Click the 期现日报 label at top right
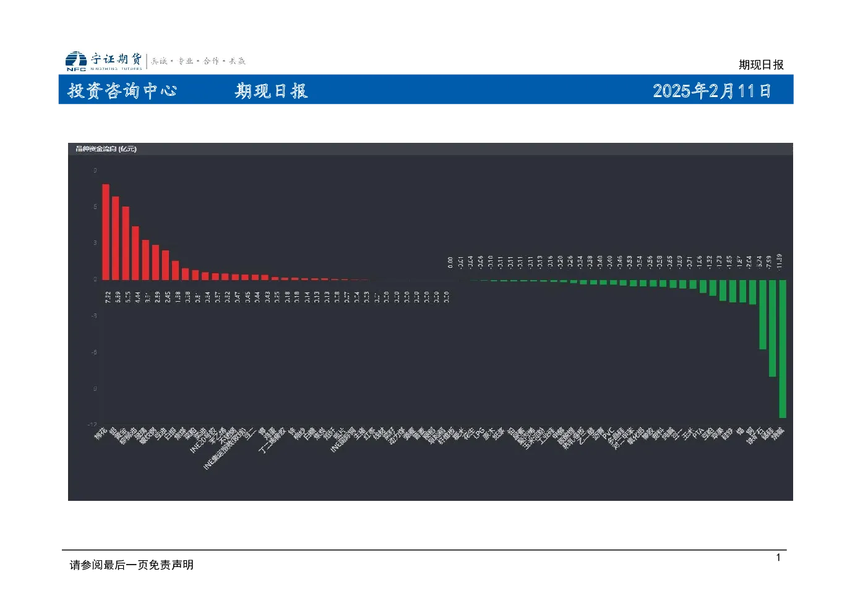Screen dimensions: 868x614 761,65
